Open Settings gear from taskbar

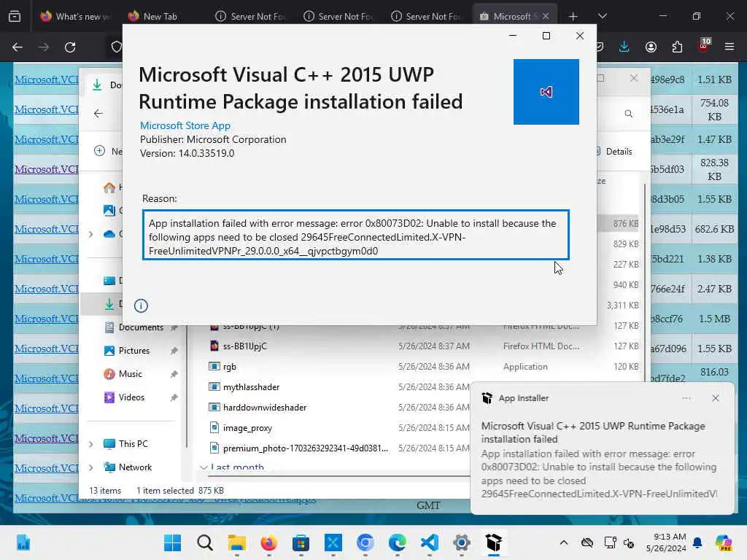(462, 542)
